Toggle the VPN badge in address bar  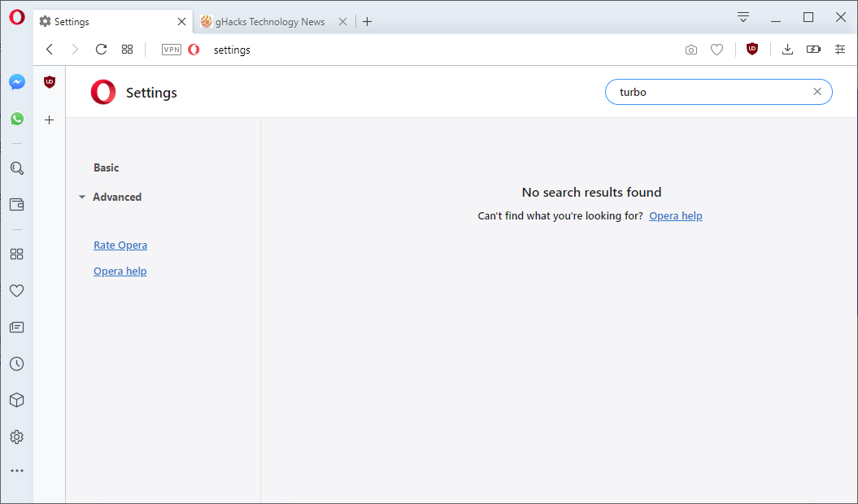(172, 50)
